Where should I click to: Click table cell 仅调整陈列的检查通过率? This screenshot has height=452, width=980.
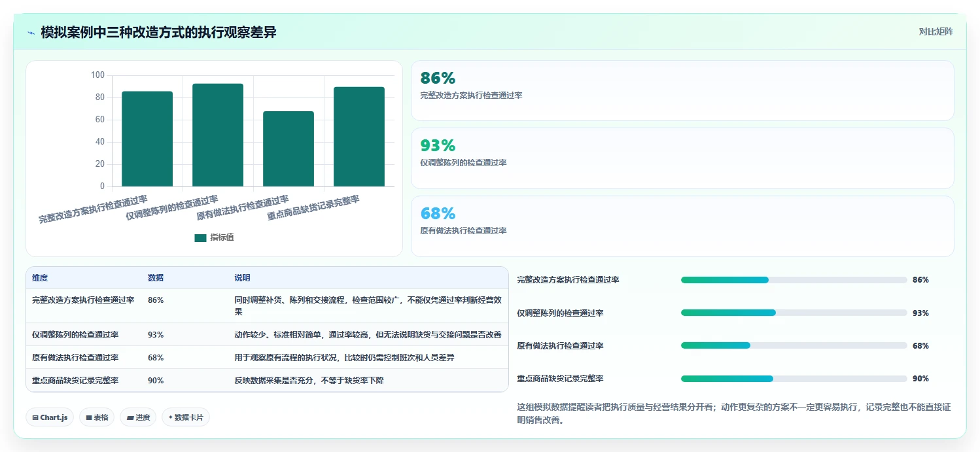[75, 334]
